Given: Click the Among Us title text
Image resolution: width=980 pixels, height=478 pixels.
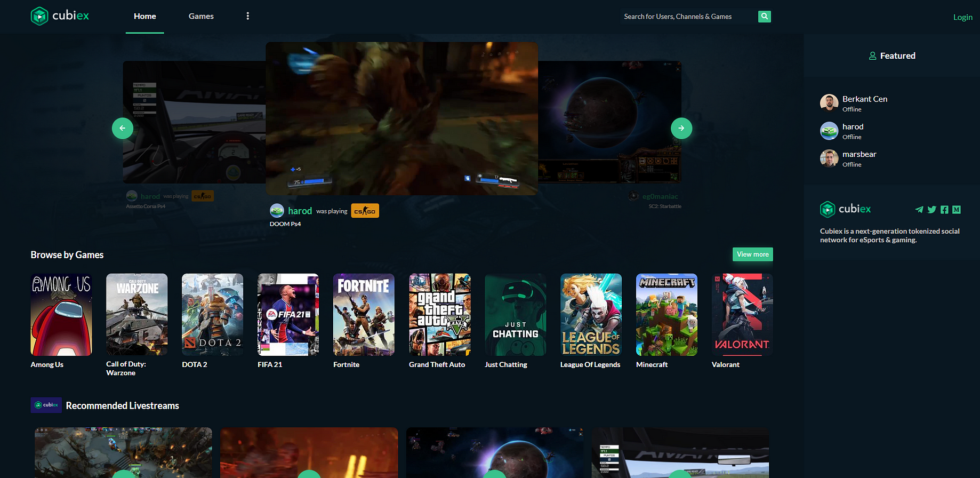Looking at the screenshot, I should 47,365.
